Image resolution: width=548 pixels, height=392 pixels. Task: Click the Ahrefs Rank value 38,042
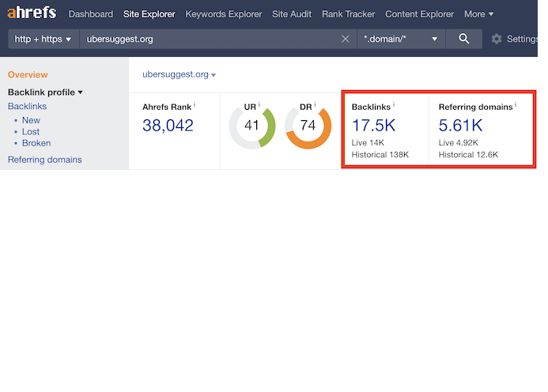pos(168,125)
